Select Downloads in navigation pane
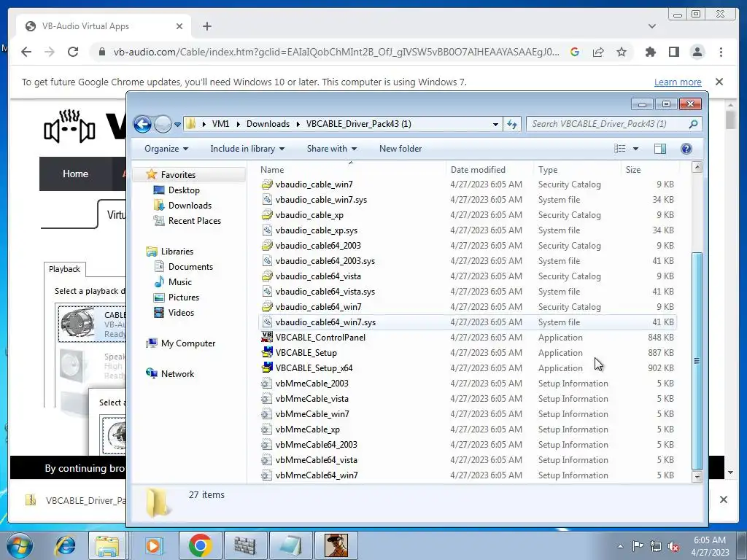Image resolution: width=747 pixels, height=560 pixels. [190, 205]
